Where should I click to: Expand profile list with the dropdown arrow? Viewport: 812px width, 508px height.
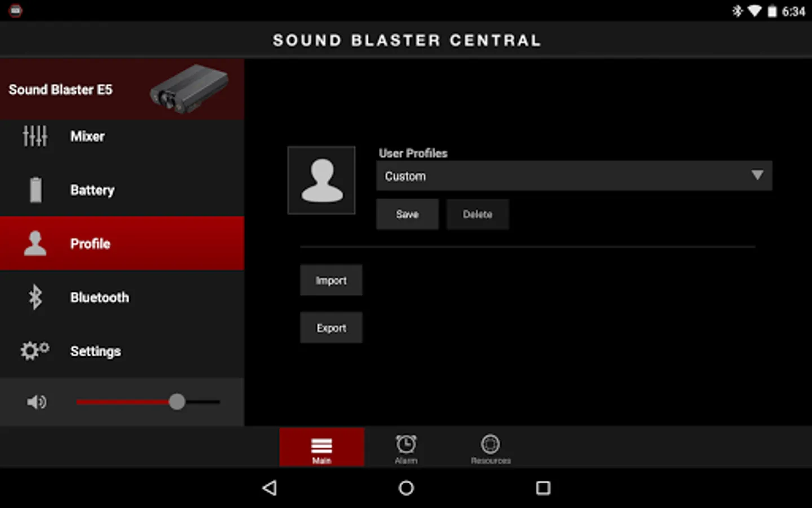(x=757, y=175)
